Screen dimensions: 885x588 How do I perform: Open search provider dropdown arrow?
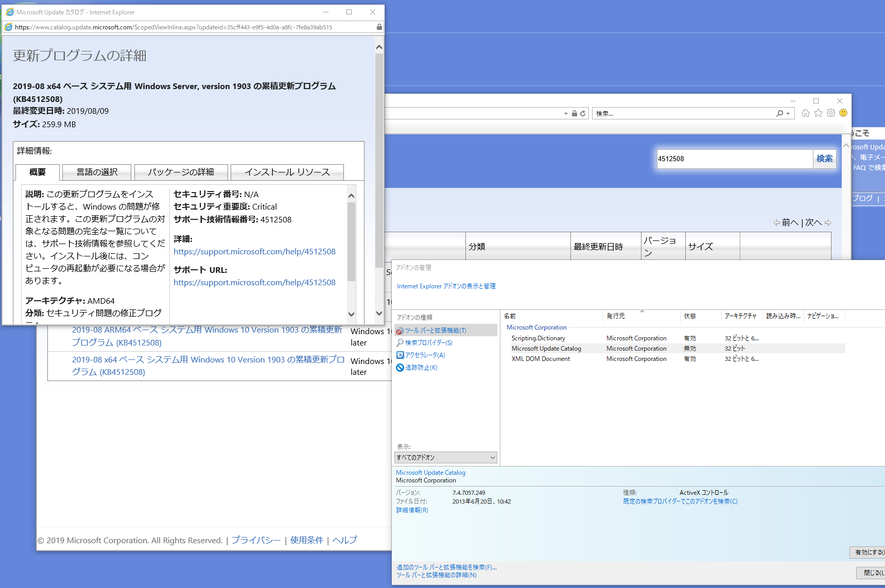coord(788,114)
